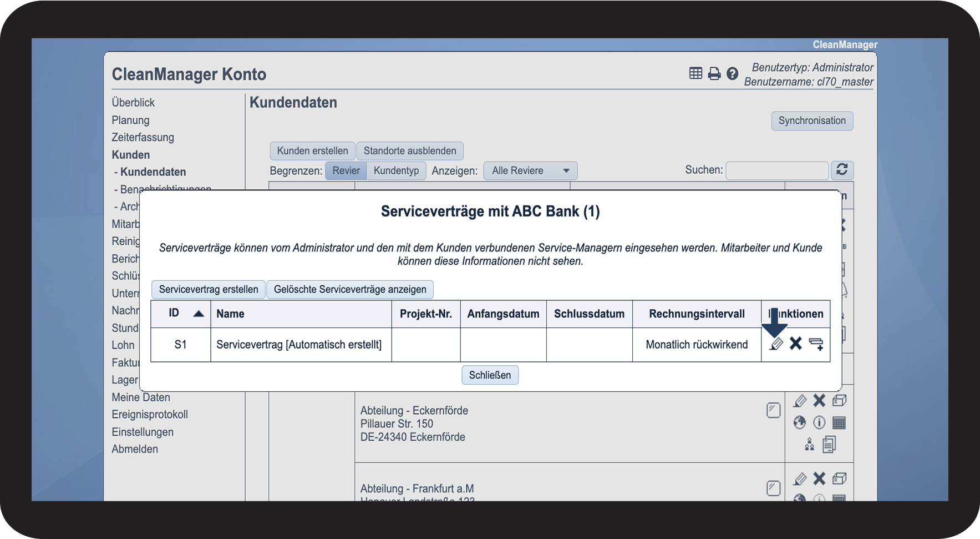Viewport: 980px width, 539px height.
Task: Refresh list using icon beside search field
Action: coord(842,170)
